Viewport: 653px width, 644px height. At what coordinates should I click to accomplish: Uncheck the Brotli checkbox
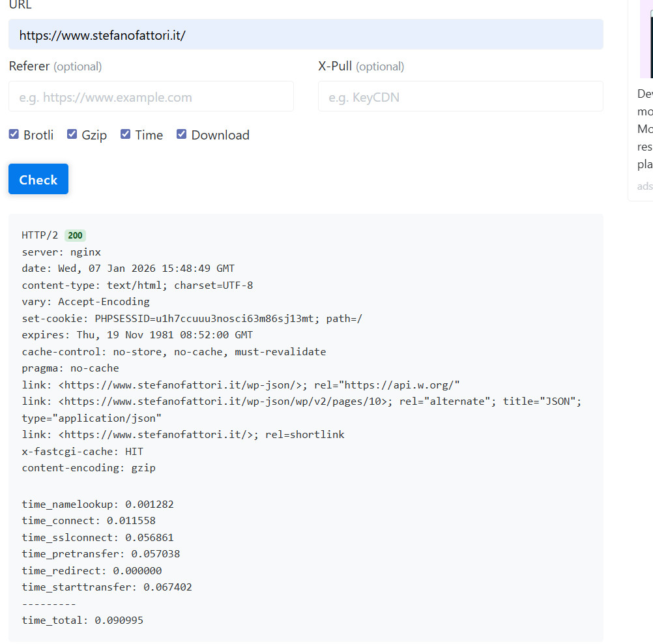click(14, 134)
